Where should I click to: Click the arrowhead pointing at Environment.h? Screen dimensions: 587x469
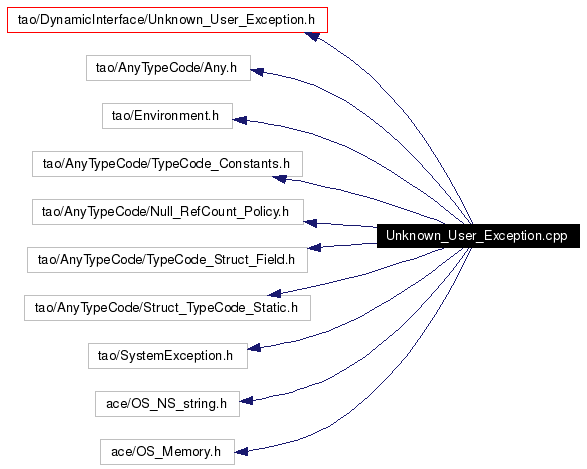(x=240, y=120)
